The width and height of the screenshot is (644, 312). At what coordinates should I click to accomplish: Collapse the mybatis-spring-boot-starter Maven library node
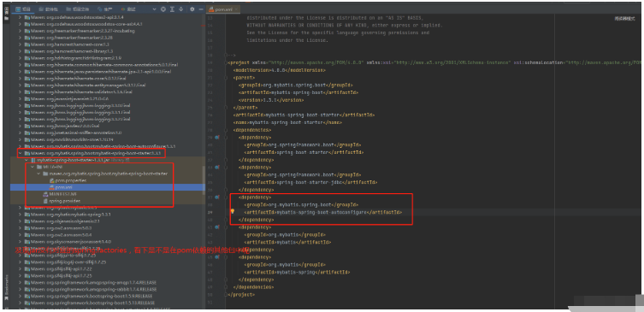(x=21, y=153)
